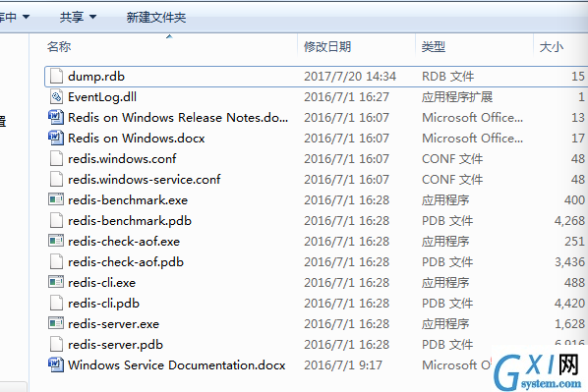The width and height of the screenshot is (588, 392).
Task: Select the redis-cli.exe file name
Action: click(x=102, y=283)
